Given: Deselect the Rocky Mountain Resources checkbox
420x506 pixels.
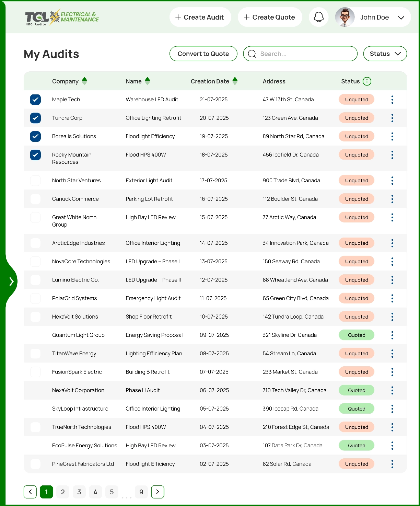Looking at the screenshot, I should [x=35, y=155].
